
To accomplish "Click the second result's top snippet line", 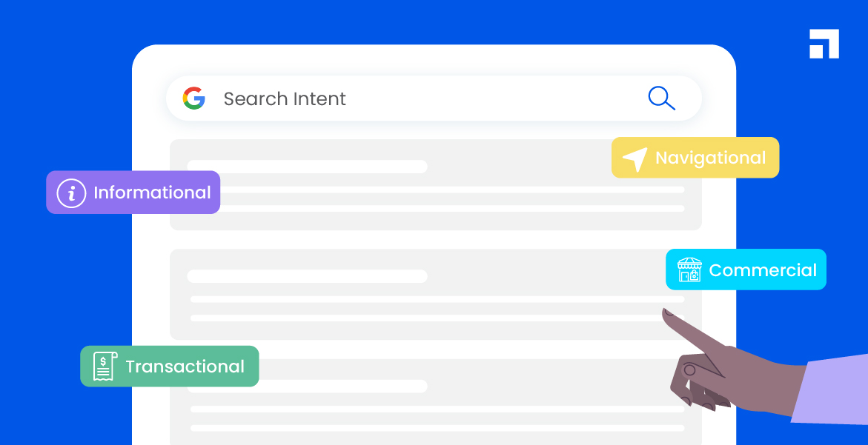I will tap(426, 299).
